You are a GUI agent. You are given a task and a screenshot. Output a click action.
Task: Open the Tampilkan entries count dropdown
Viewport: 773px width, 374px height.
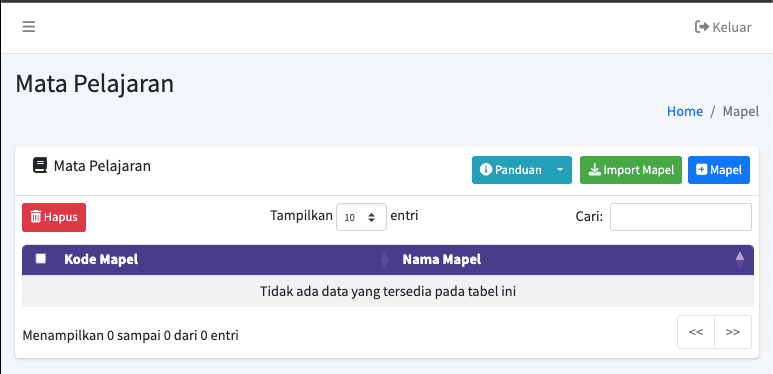pyautogui.click(x=361, y=217)
